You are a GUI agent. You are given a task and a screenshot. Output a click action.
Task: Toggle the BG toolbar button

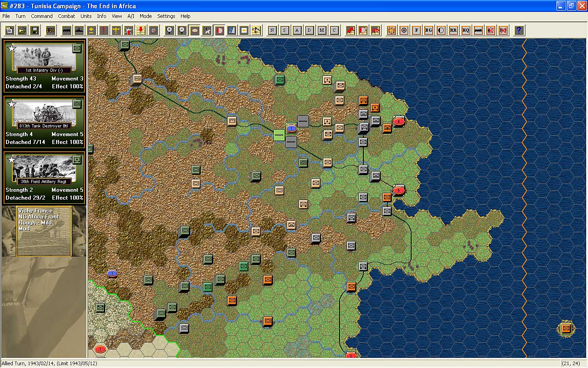(x=429, y=30)
